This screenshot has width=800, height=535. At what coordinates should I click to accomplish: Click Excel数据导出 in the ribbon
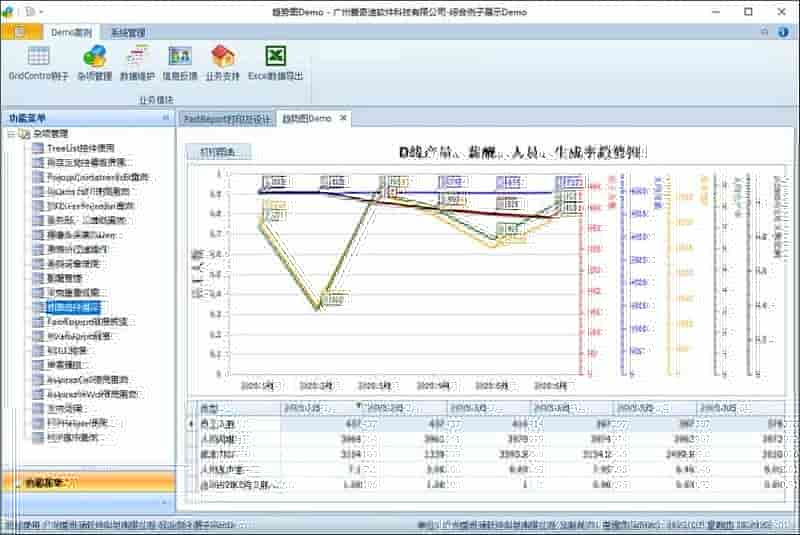[x=276, y=63]
